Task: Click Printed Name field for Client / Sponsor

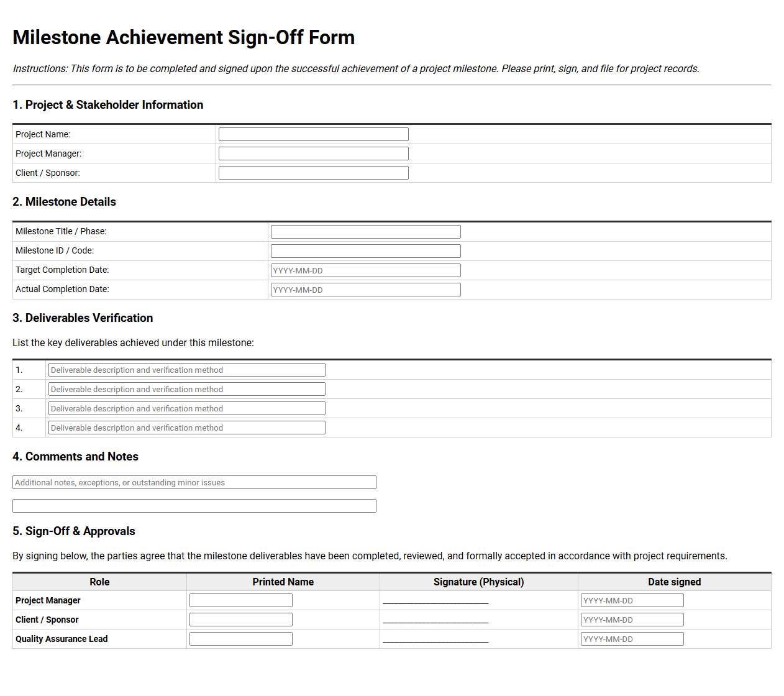Action: (x=241, y=620)
